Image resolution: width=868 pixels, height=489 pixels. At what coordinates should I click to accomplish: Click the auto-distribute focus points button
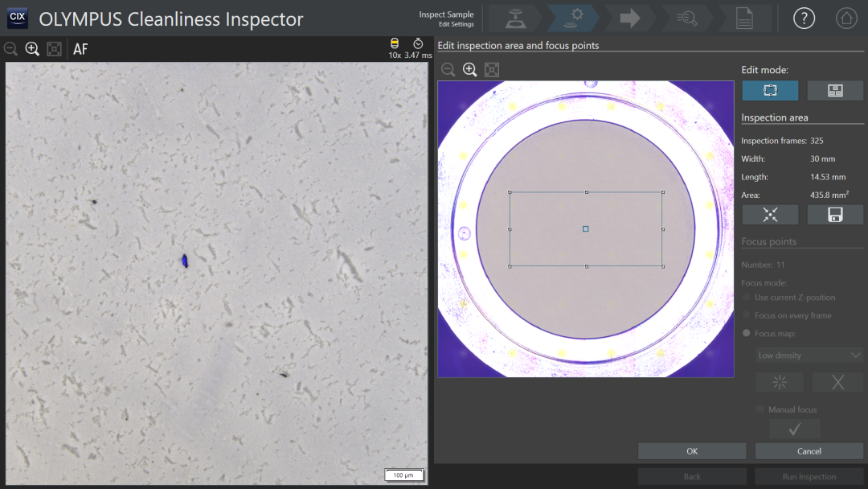click(780, 382)
